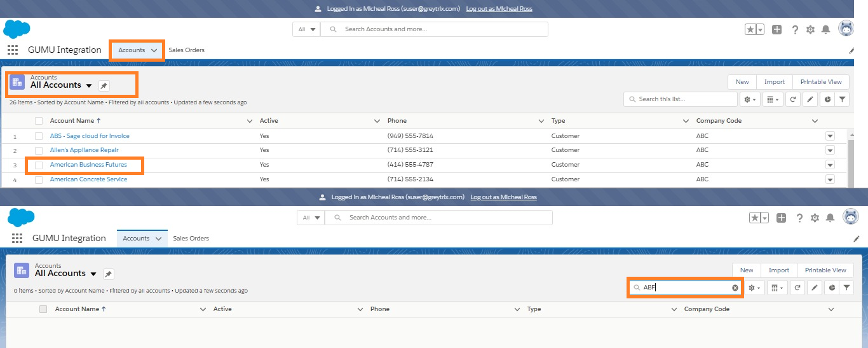Click the Import button in the 26-items view
This screenshot has height=348, width=868.
775,82
